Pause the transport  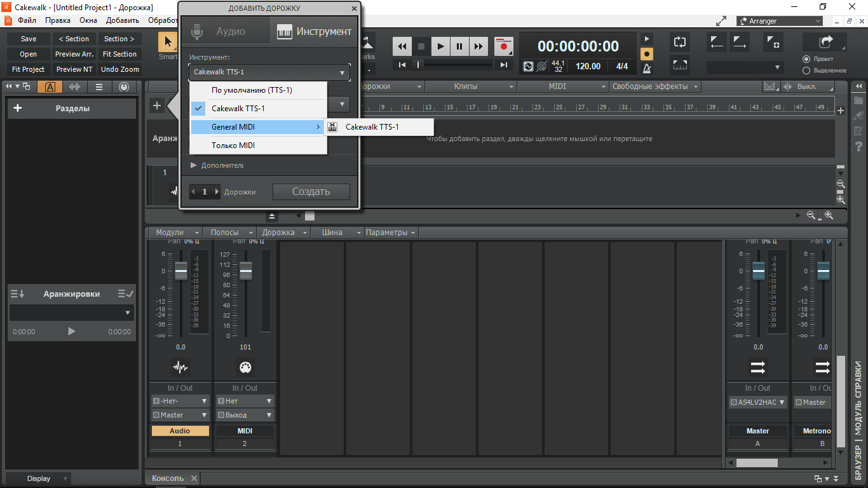coord(459,46)
